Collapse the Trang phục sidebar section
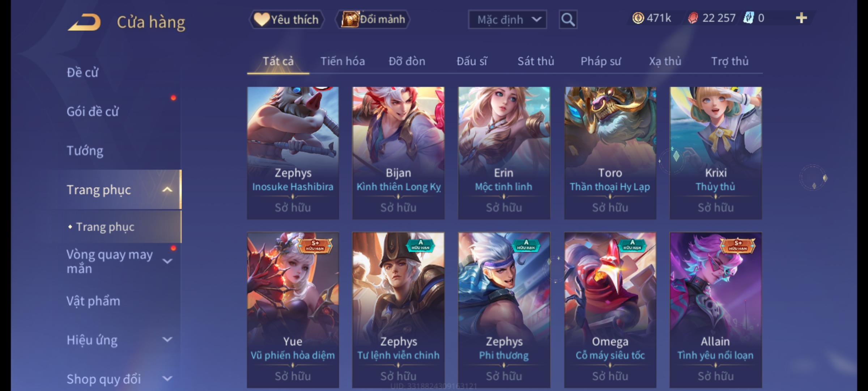The image size is (868, 391). [167, 189]
